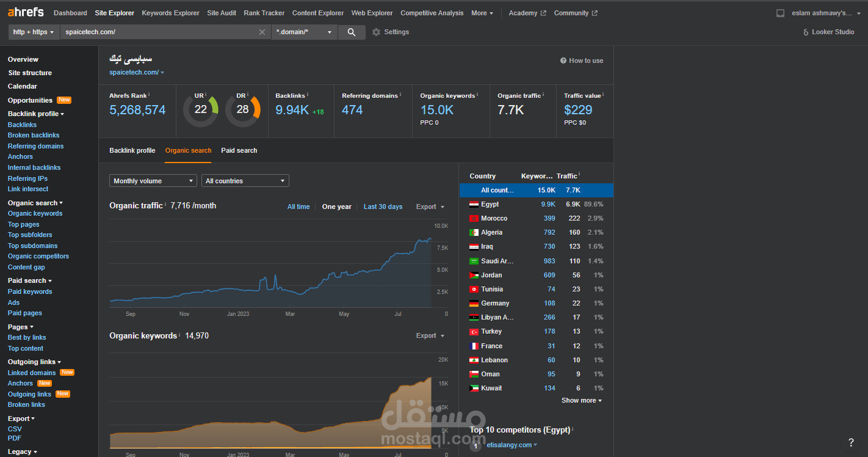Image resolution: width=868 pixels, height=457 pixels.
Task: Click the info icon next to UR
Action: pos(206,95)
